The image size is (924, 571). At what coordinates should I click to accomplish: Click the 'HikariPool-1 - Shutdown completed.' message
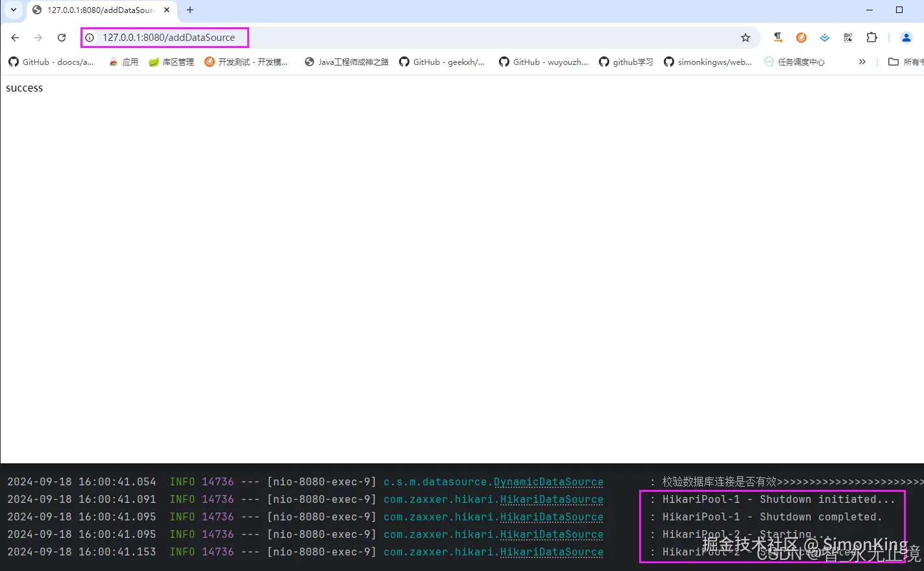[772, 517]
